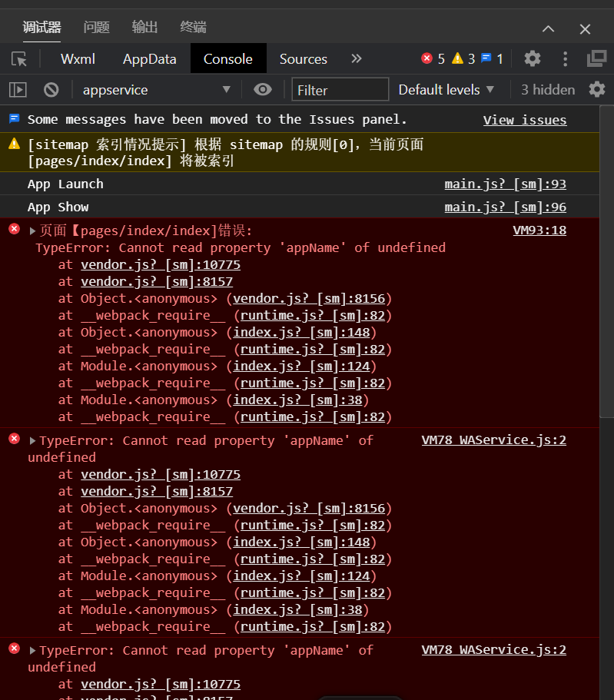Viewport: 614px width, 700px height.
Task: Switch to the AppData tab
Action: click(150, 59)
